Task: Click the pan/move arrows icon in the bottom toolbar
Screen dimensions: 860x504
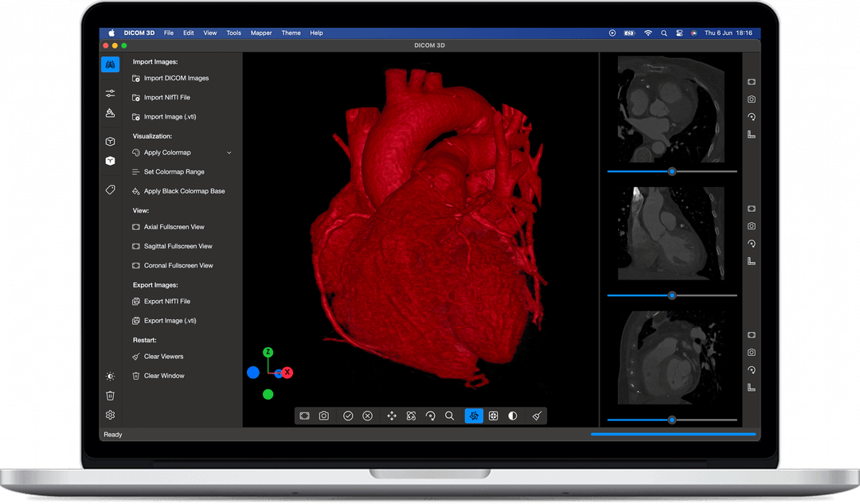Action: coord(390,416)
